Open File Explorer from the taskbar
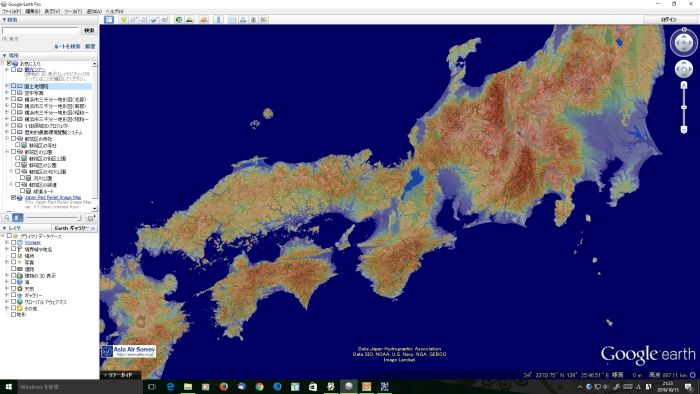700x394 pixels. tap(188, 386)
